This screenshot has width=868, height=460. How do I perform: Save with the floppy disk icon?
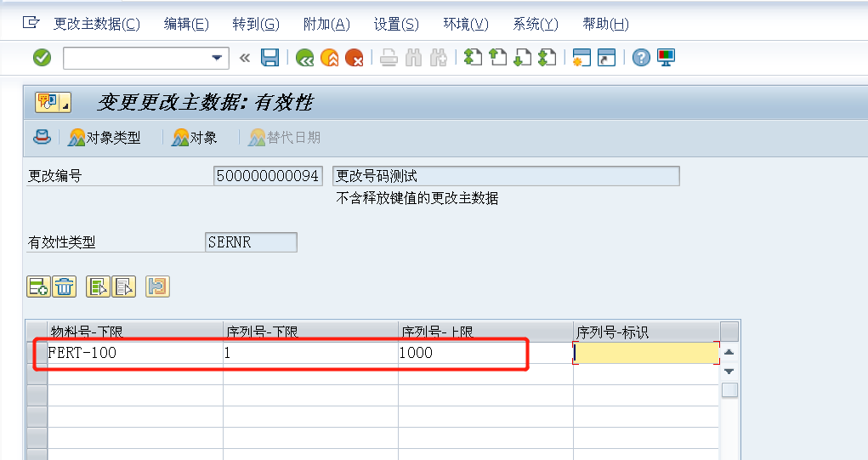click(x=270, y=58)
